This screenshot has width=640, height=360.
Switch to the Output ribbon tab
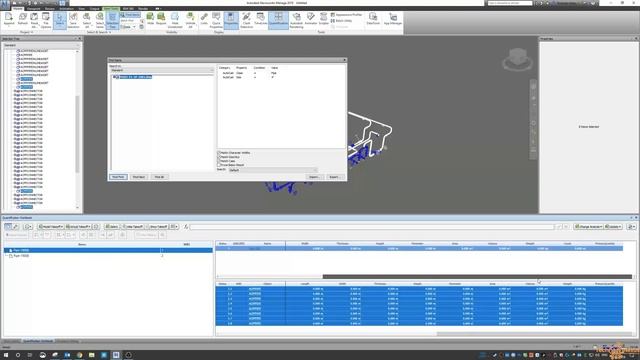tap(94, 9)
